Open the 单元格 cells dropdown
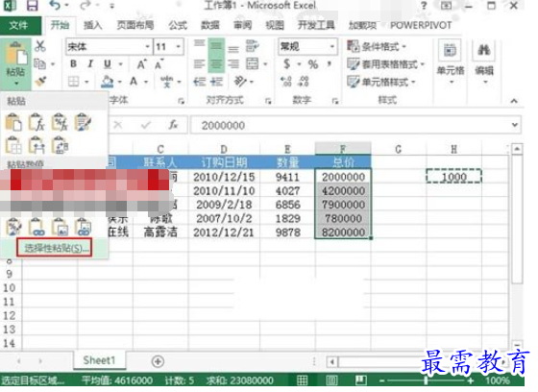The image size is (538, 392). click(451, 61)
